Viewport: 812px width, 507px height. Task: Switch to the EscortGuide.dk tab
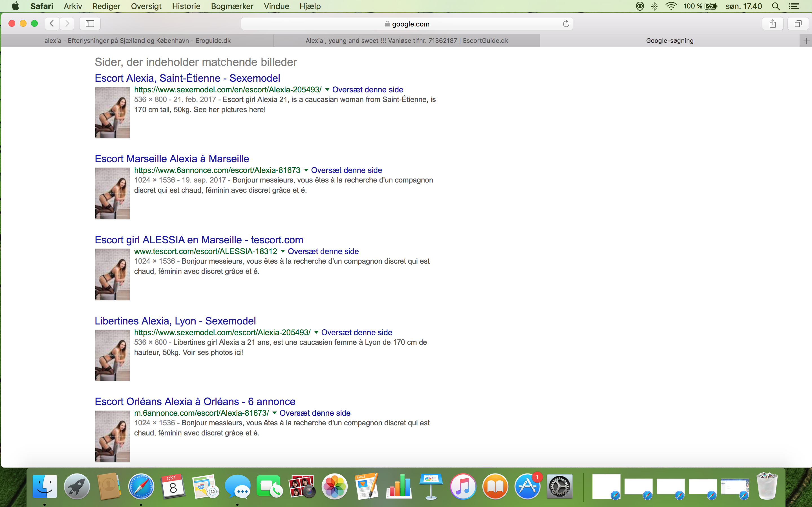click(x=407, y=41)
